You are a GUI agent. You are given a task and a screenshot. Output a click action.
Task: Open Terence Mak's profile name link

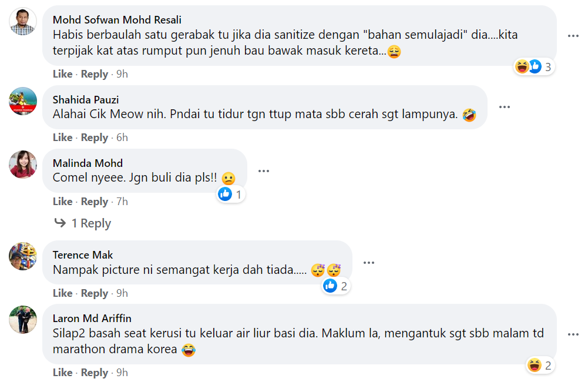pyautogui.click(x=83, y=254)
